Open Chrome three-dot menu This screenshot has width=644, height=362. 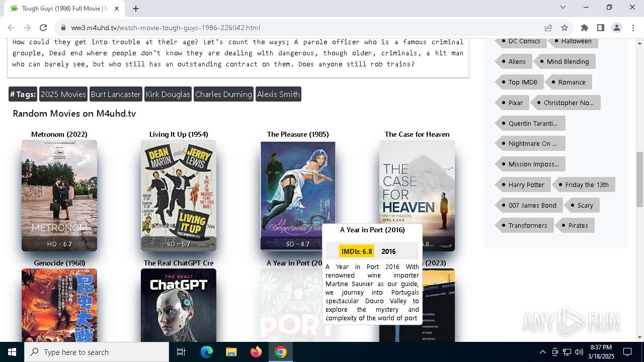point(633,28)
